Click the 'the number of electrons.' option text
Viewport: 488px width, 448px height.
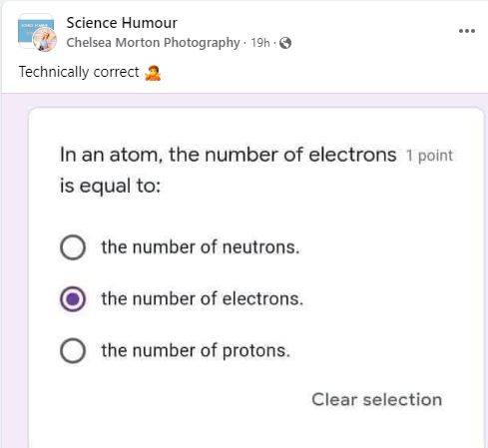[x=203, y=299]
